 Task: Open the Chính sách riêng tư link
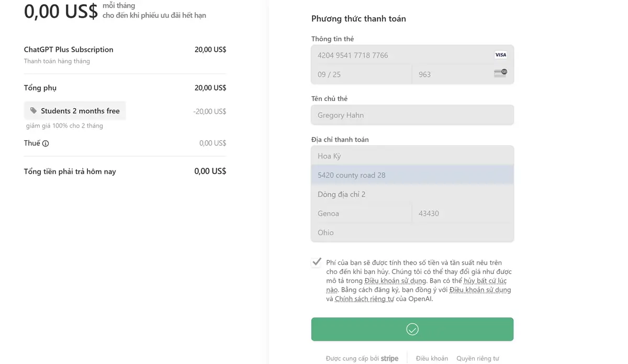point(364,299)
